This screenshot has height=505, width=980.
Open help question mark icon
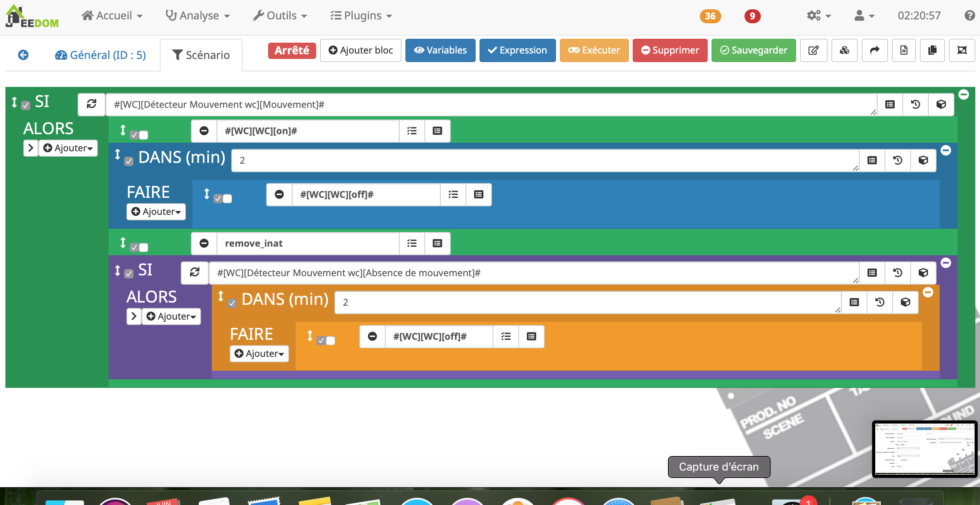click(970, 16)
